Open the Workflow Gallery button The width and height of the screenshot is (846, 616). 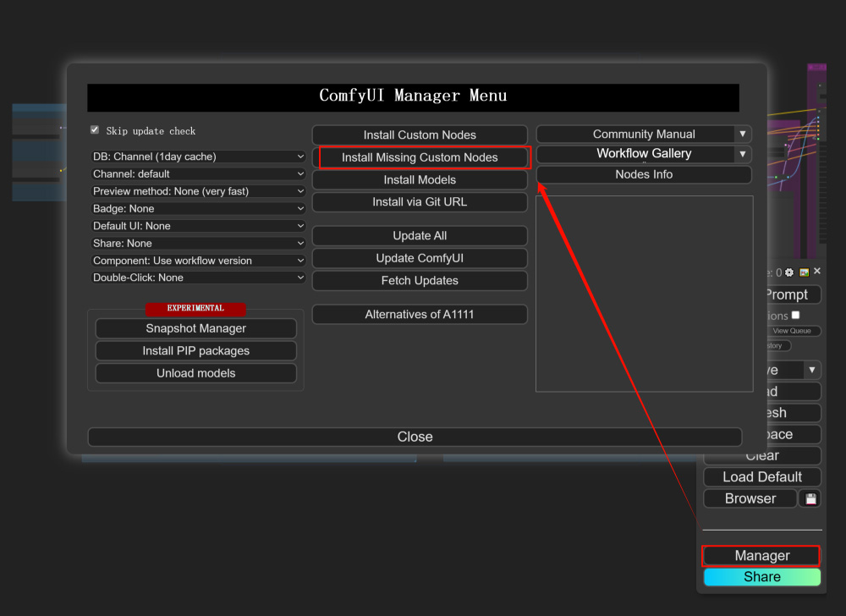[x=635, y=154]
